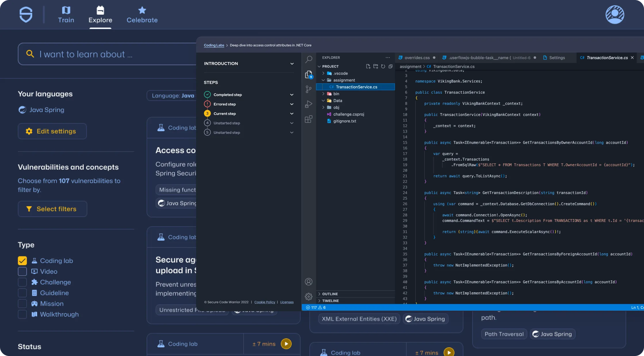
Task: Enable the Video type filter
Action: 22,271
